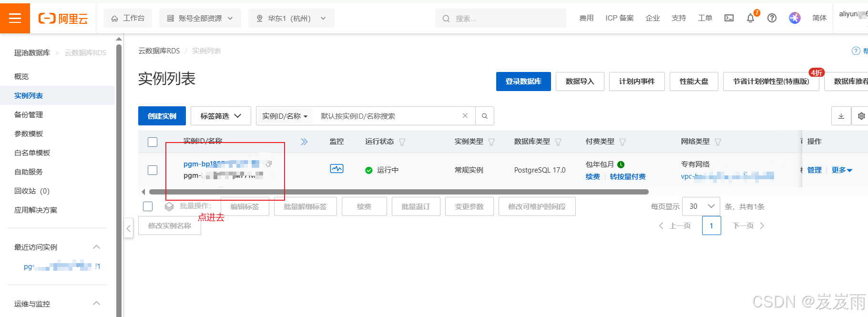The height and width of the screenshot is (317, 868).
Task: Open the 工作台 workbench button
Action: 128,18
